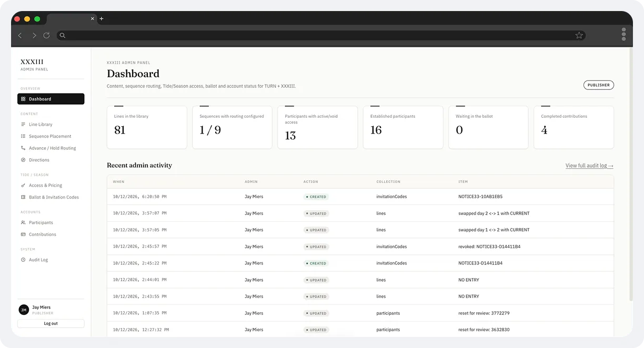Bookmark the page with the star icon

pyautogui.click(x=579, y=35)
